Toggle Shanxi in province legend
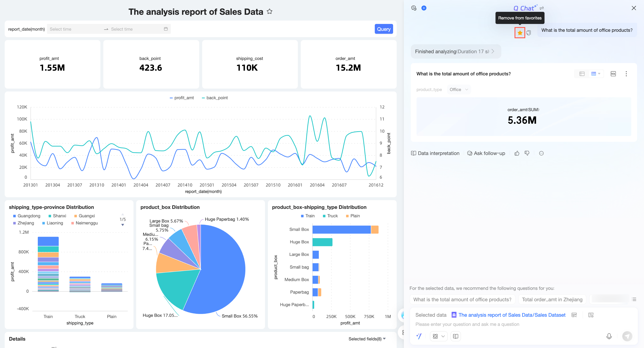The image size is (644, 348). 57,216
